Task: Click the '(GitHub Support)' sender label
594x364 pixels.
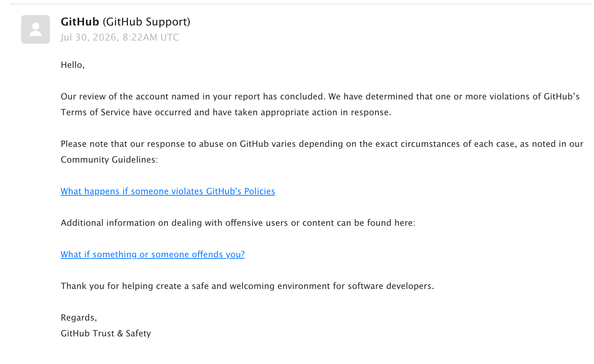Action: [147, 22]
